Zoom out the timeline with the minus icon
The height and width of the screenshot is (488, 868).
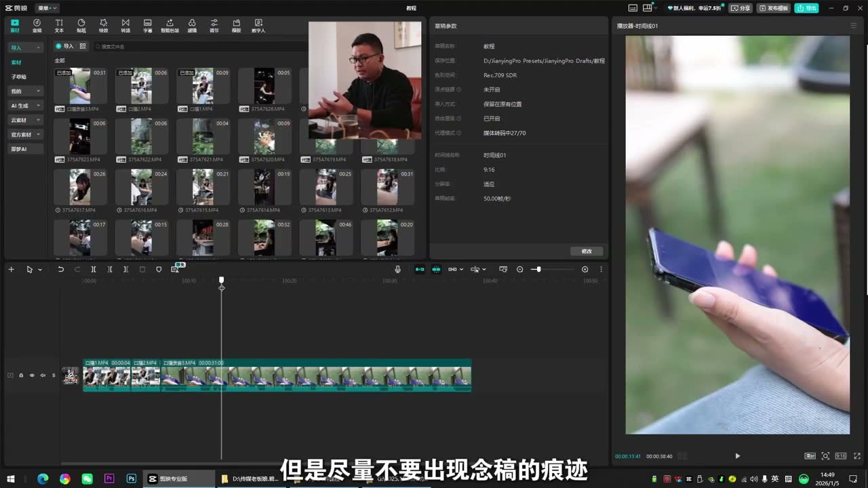pyautogui.click(x=520, y=269)
